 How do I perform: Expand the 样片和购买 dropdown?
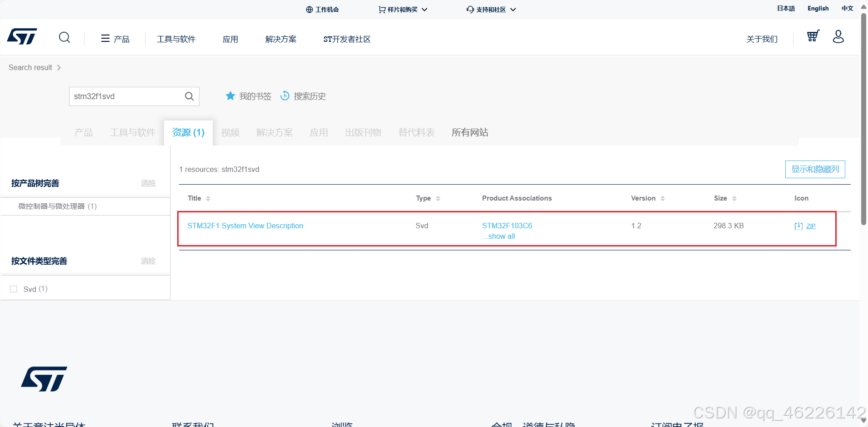[424, 10]
